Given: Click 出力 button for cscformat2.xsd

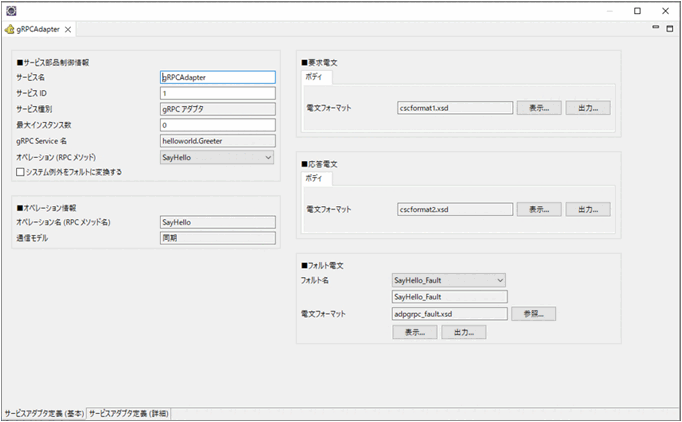Looking at the screenshot, I should pos(588,210).
